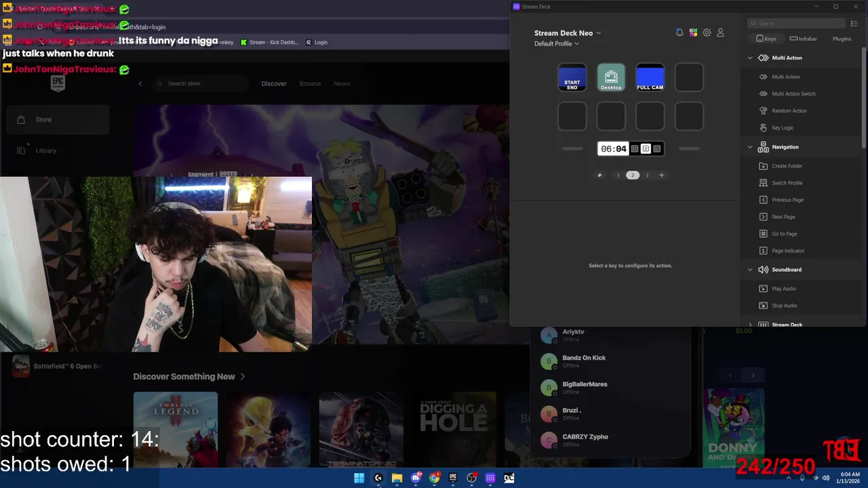
Task: Open the colorful Marketplace icon in Stream Deck
Action: click(x=693, y=33)
